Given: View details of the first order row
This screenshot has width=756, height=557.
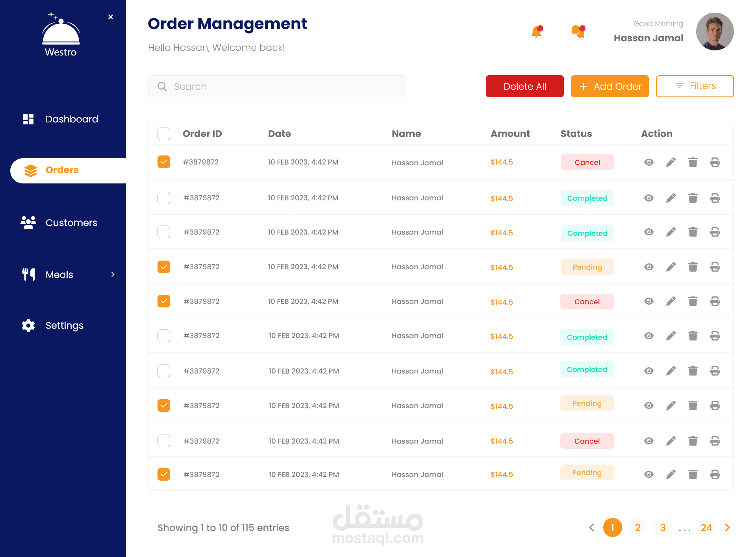Looking at the screenshot, I should (649, 162).
